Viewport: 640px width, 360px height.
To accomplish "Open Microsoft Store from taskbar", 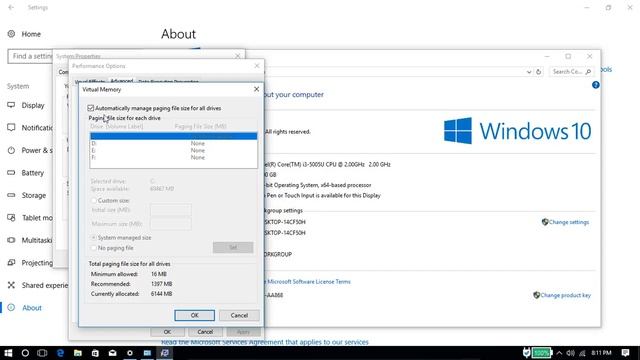I will [95, 353].
